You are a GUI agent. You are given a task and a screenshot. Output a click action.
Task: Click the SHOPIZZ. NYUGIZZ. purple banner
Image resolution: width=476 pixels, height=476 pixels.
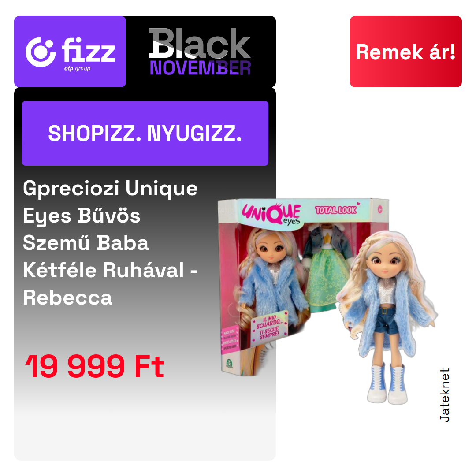[145, 133]
